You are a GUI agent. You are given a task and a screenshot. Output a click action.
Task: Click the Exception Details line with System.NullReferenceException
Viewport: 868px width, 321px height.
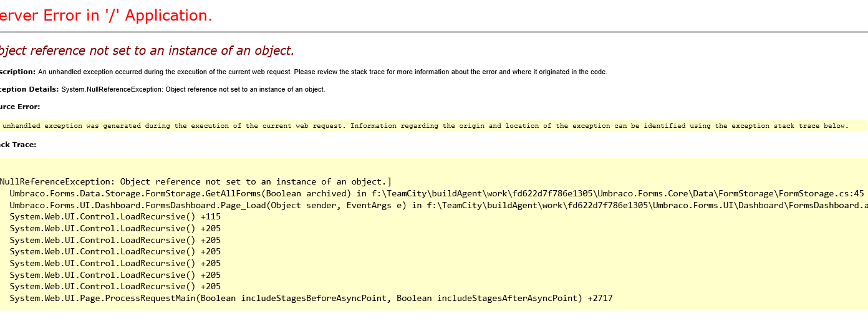tap(162, 89)
